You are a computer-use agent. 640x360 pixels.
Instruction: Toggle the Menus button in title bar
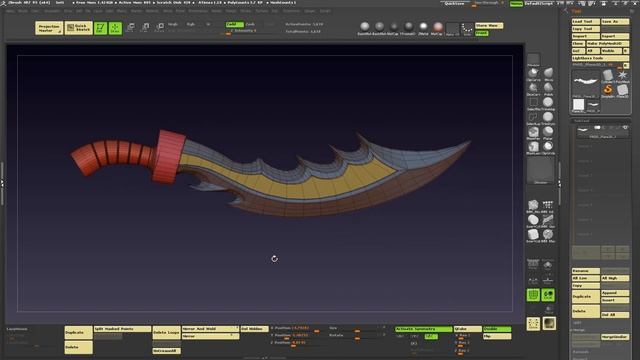(516, 3)
